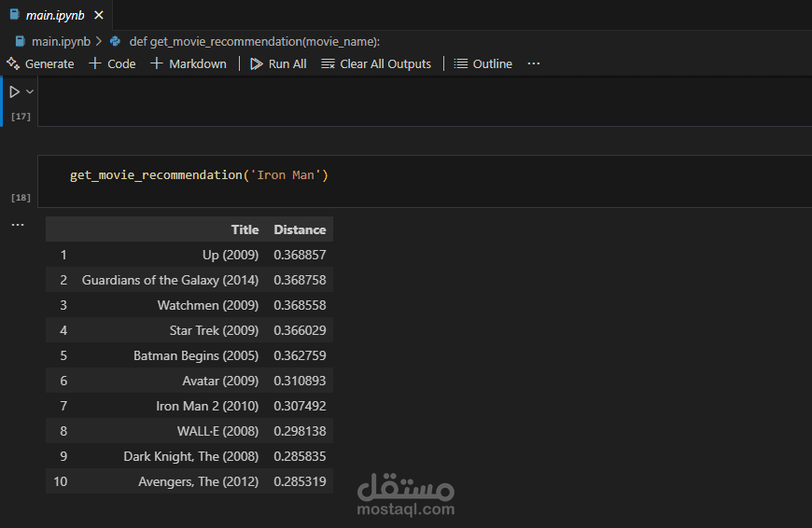The width and height of the screenshot is (812, 528).
Task: Select the 'Watchmen (2009)' cell
Action: pyautogui.click(x=208, y=305)
